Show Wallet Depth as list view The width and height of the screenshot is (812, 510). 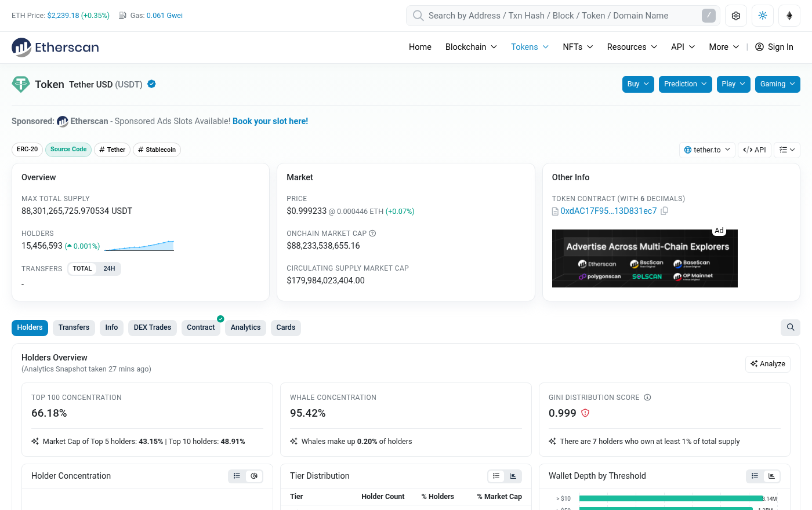pyautogui.click(x=755, y=476)
